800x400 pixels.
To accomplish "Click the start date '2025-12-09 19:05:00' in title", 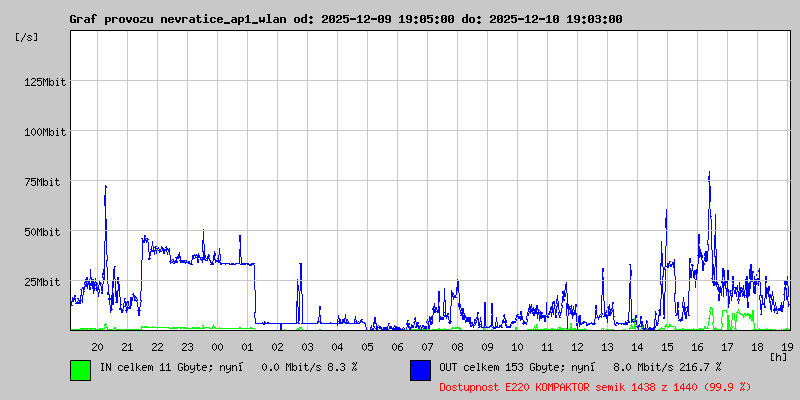I will (x=388, y=19).
